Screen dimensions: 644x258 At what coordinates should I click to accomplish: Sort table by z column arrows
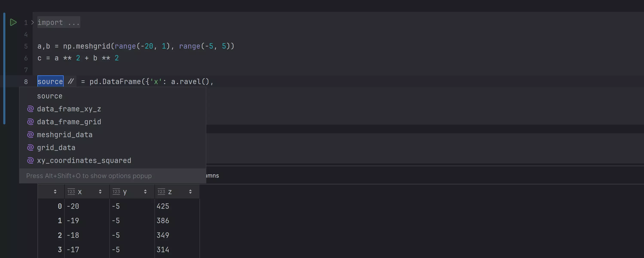190,192
